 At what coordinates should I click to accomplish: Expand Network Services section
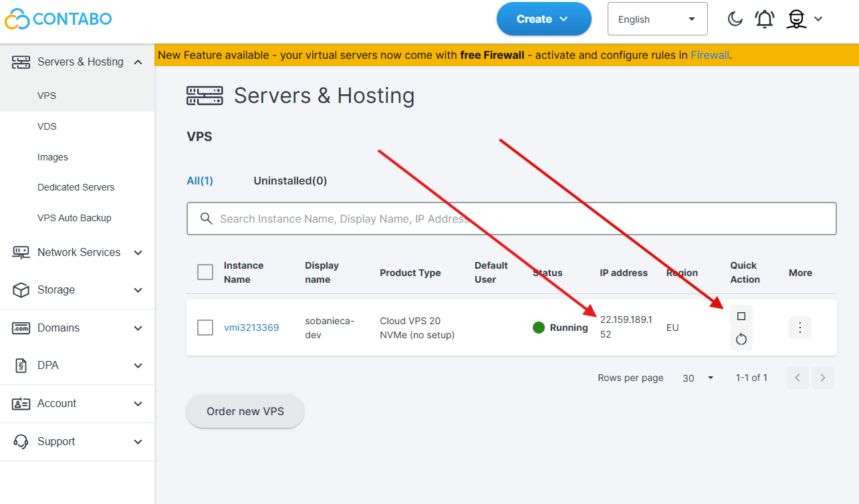[x=138, y=253]
